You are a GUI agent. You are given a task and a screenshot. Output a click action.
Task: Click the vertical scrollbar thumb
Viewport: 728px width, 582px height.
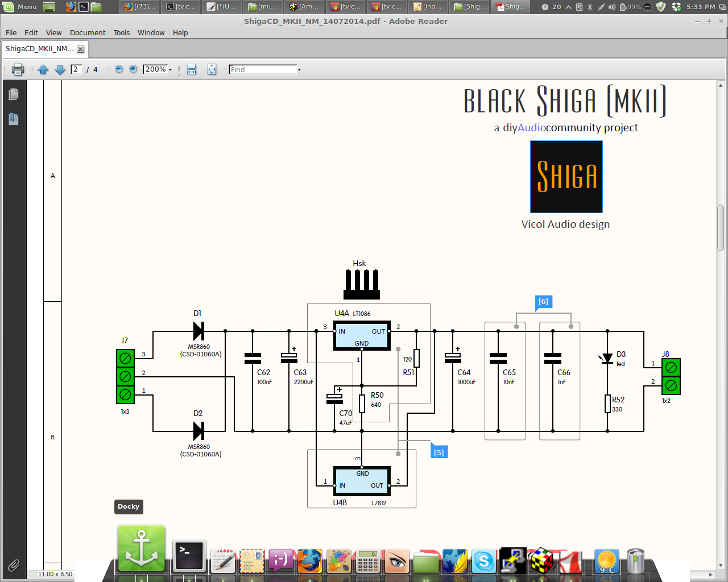point(721,227)
